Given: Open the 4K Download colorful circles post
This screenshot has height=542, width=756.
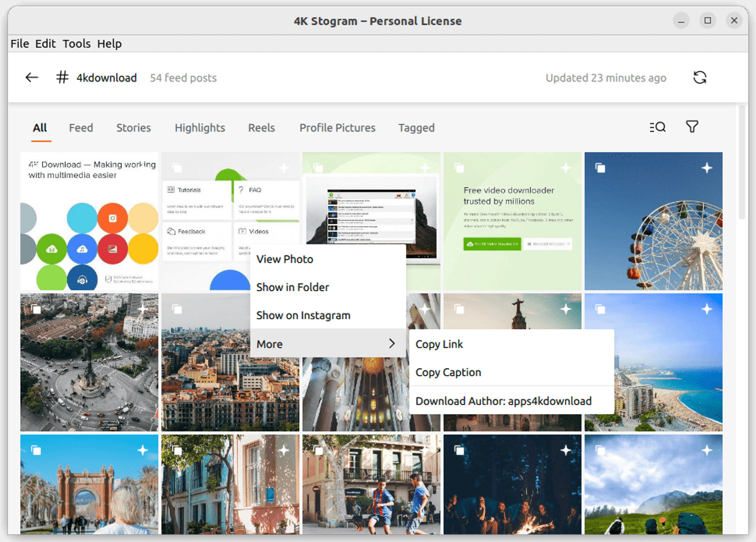Looking at the screenshot, I should pos(89,221).
